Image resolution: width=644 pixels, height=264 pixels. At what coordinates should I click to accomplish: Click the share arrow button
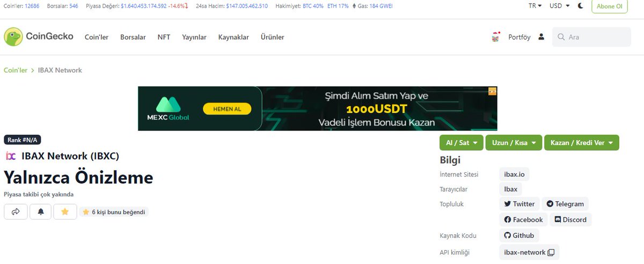pos(16,212)
